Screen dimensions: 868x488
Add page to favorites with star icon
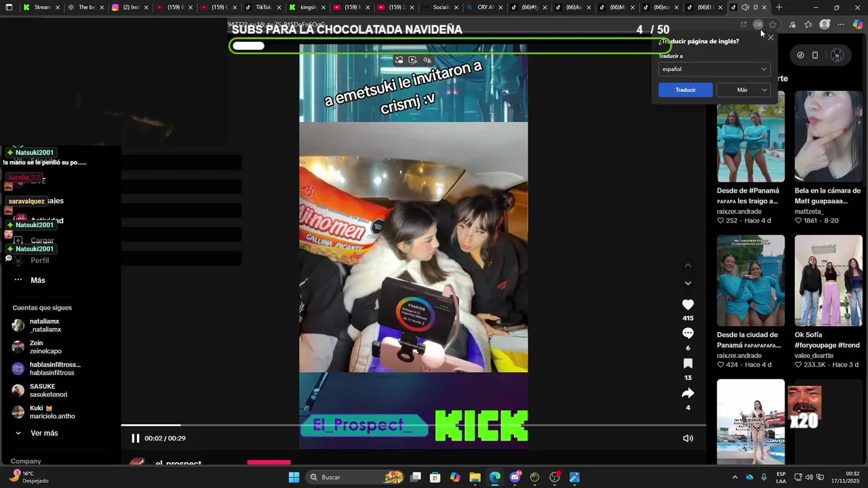pyautogui.click(x=773, y=24)
